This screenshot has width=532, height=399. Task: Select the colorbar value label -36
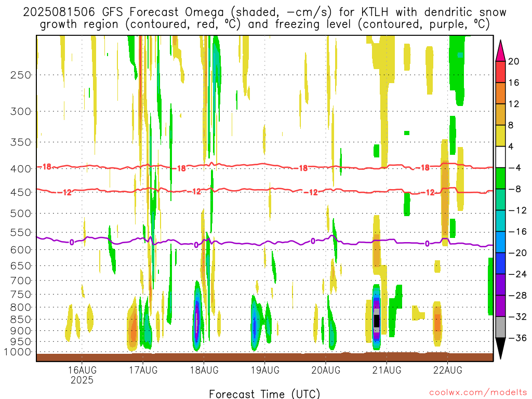(x=518, y=338)
